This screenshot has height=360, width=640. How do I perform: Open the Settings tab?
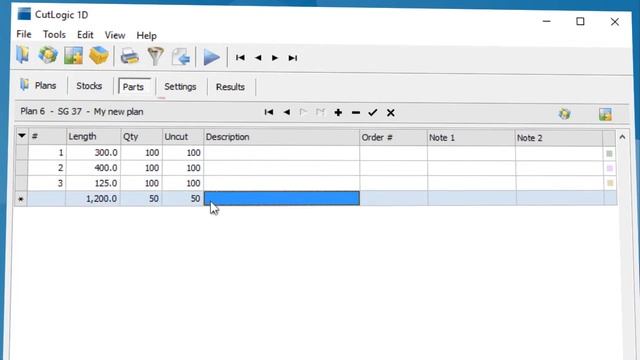coord(180,87)
